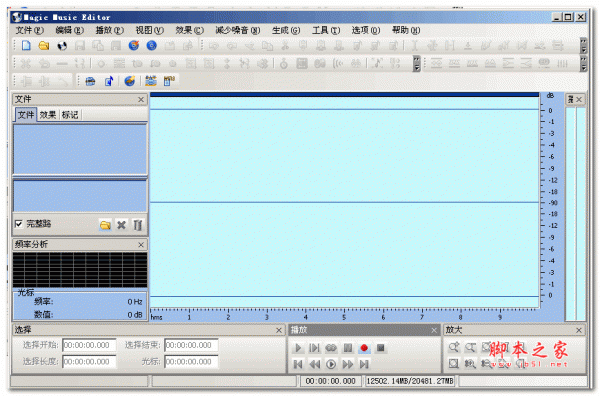Open the 文件(F) menu
The width and height of the screenshot is (600, 396).
(x=29, y=30)
